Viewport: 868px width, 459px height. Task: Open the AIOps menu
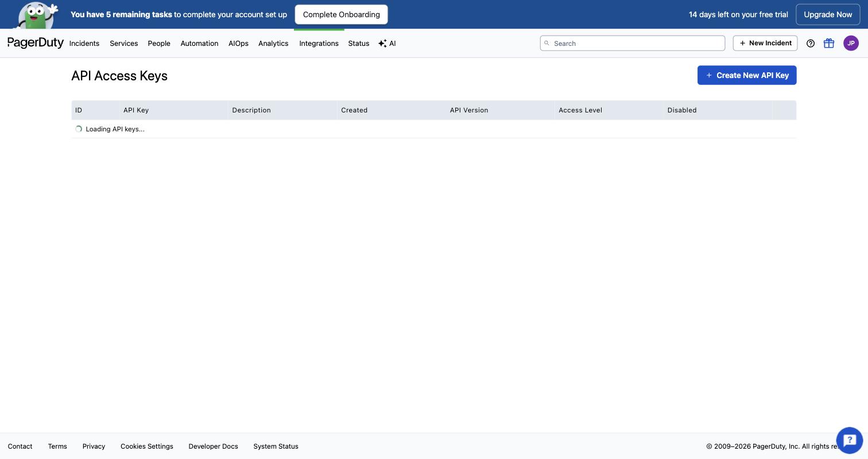pos(238,44)
